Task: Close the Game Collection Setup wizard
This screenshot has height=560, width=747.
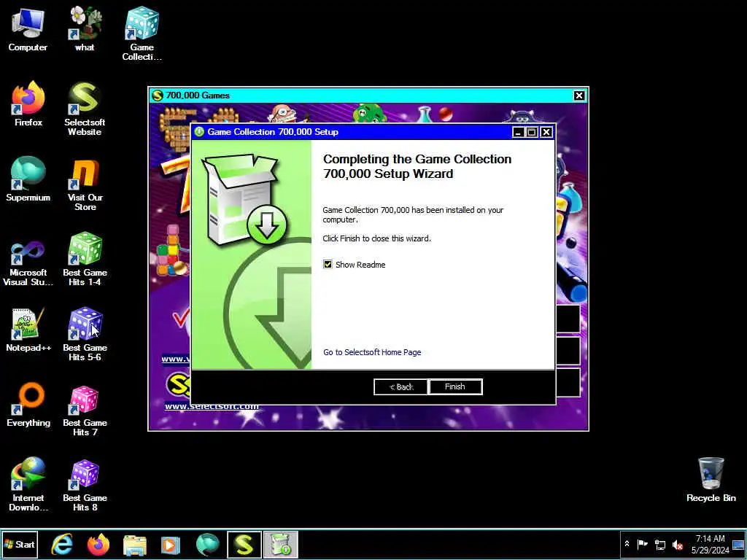Action: [546, 132]
